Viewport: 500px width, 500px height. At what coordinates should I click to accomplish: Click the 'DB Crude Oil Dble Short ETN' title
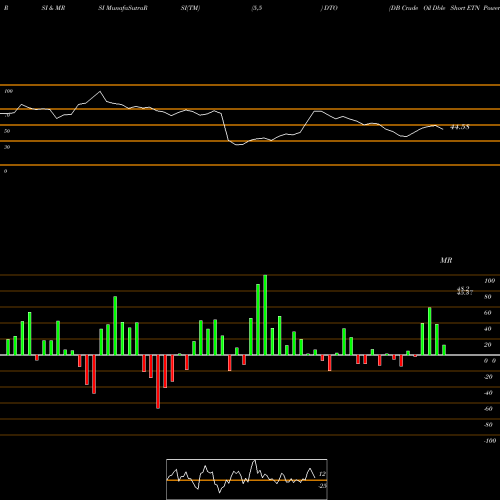tap(434, 8)
